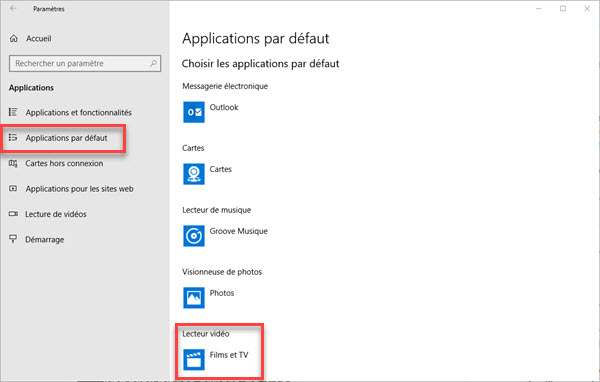Image resolution: width=600 pixels, height=382 pixels.
Task: Click the Groove Musique app icon
Action: point(194,236)
